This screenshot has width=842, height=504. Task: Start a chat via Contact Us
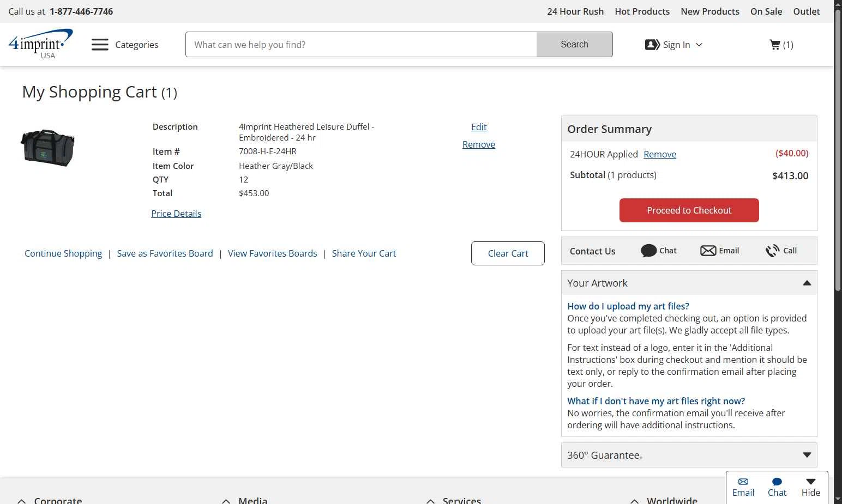pyautogui.click(x=658, y=251)
